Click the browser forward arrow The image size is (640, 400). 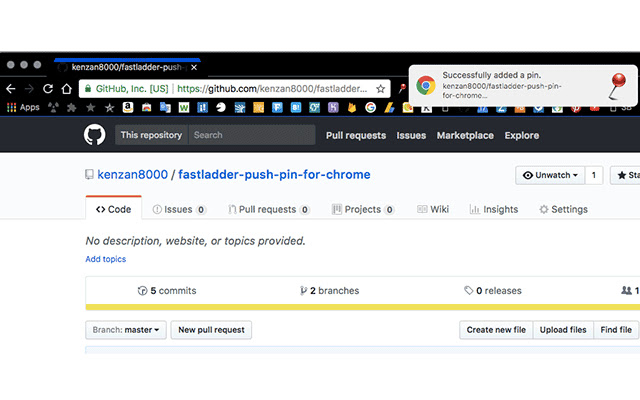pyautogui.click(x=29, y=88)
